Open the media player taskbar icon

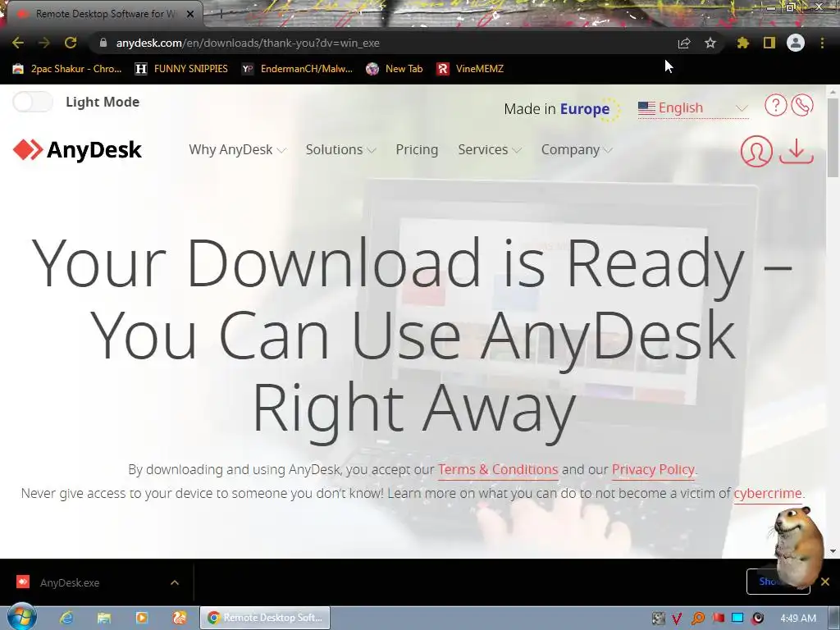(141, 618)
